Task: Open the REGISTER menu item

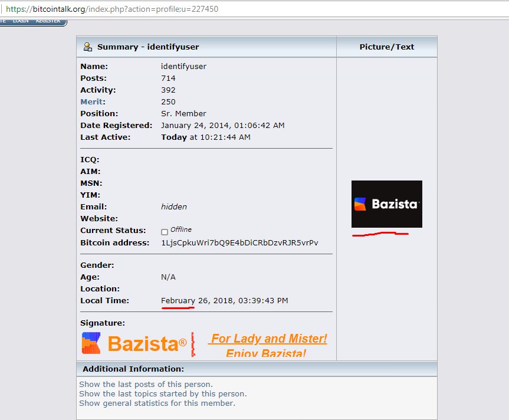Action: click(48, 21)
